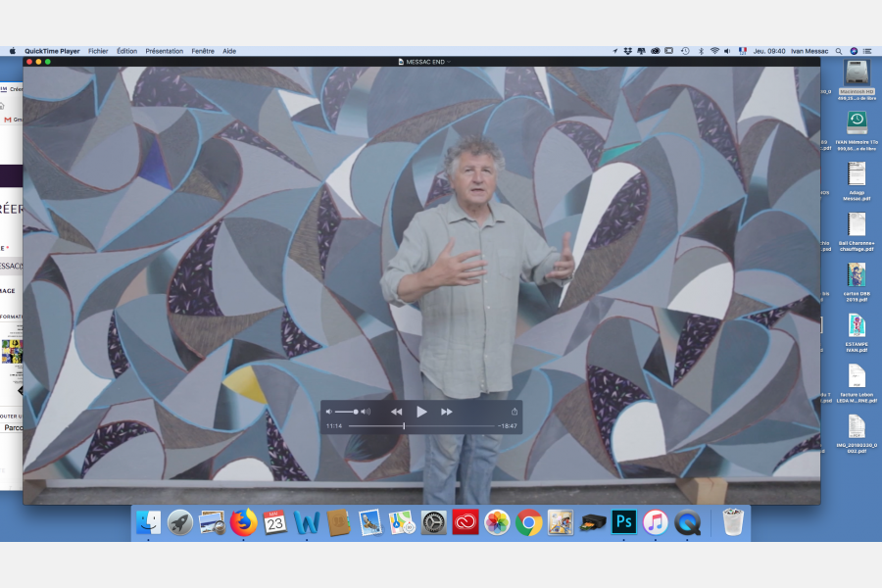Click the fast-forward button

pyautogui.click(x=447, y=412)
